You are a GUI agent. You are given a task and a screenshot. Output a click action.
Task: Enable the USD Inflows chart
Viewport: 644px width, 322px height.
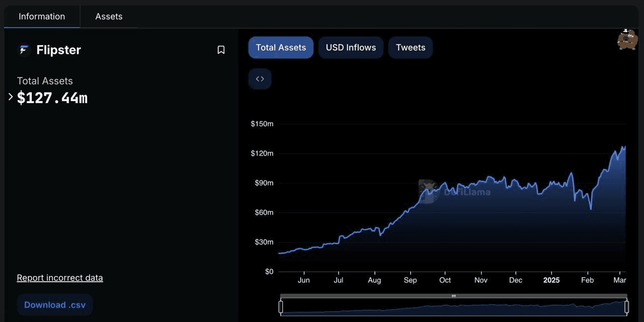click(x=351, y=48)
